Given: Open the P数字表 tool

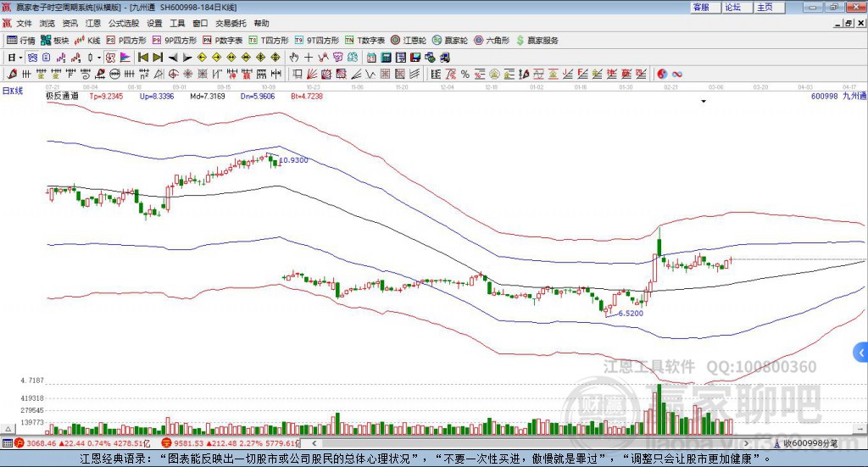Looking at the screenshot, I should 223,41.
